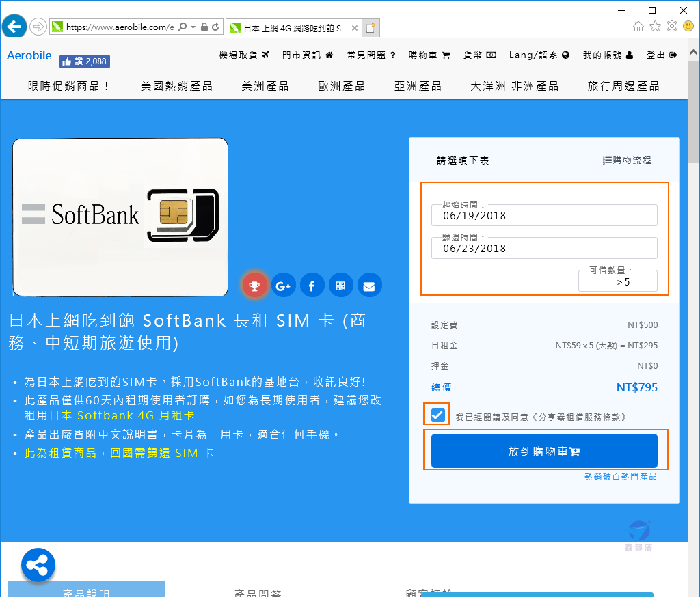Viewport: 700px width, 597px height.
Task: Click the browser forward arrow
Action: (38, 27)
